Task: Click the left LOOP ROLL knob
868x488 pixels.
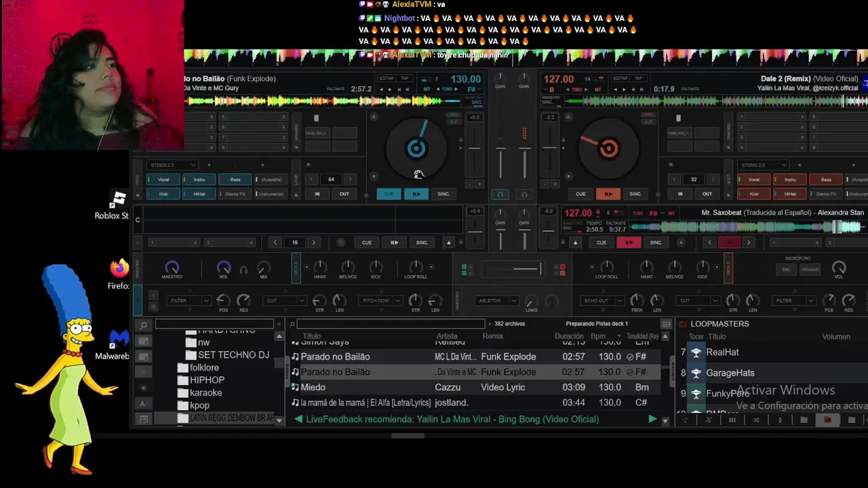Action: pyautogui.click(x=416, y=267)
